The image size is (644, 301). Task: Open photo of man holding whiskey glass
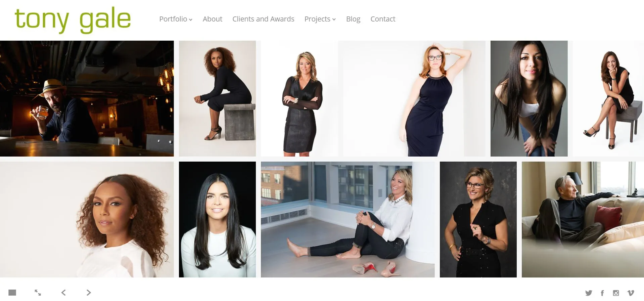click(x=87, y=98)
